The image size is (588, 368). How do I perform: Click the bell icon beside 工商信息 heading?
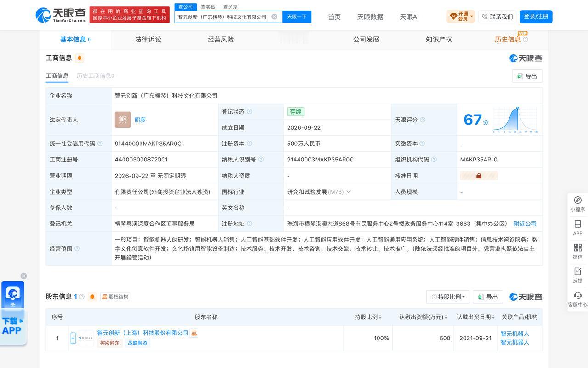pyautogui.click(x=79, y=58)
